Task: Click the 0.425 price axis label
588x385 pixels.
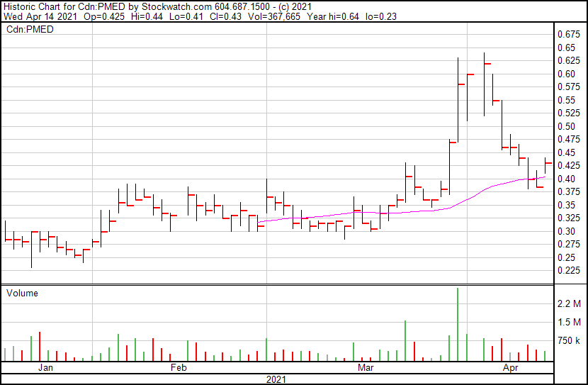Action: click(x=569, y=165)
